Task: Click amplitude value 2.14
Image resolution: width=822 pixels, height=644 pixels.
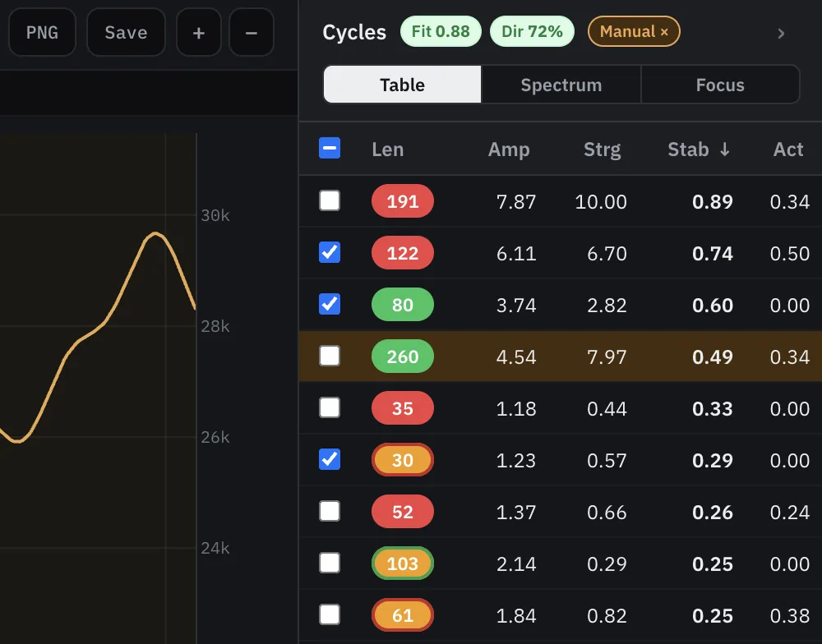Action: [516, 563]
